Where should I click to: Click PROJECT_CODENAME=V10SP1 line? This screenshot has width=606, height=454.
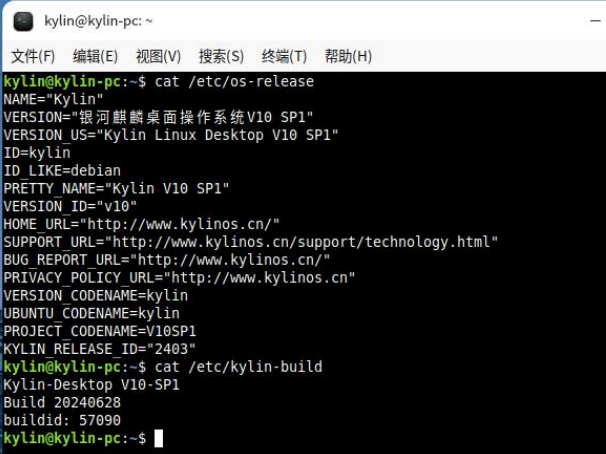[100, 331]
